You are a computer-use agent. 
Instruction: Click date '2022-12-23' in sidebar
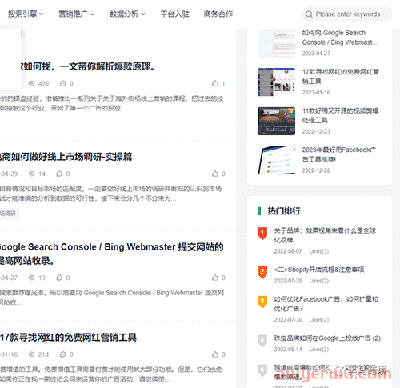(x=316, y=132)
